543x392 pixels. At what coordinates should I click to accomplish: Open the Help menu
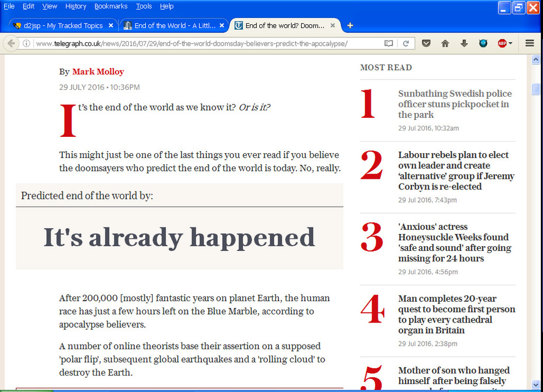click(x=167, y=6)
